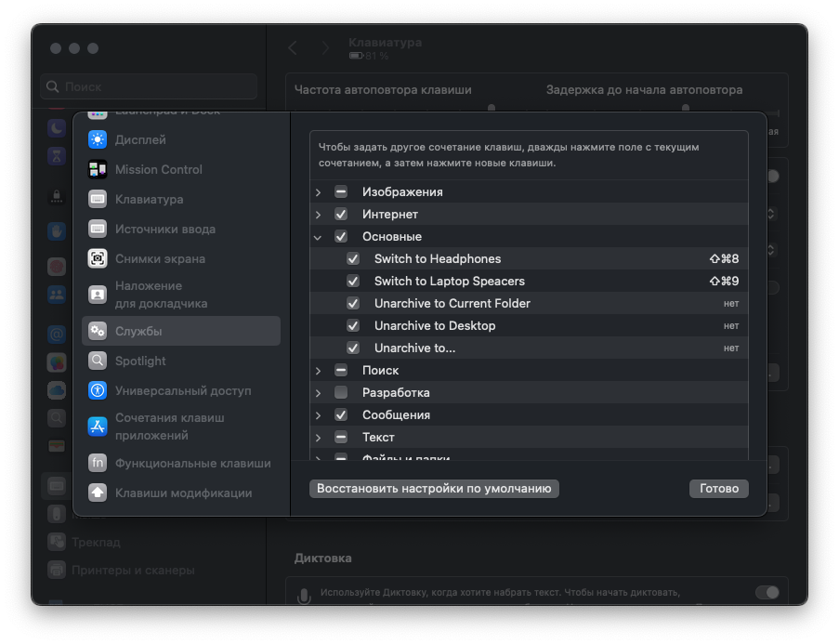Toggle the Dictation switch
The height and width of the screenshot is (644, 839).
click(x=767, y=592)
